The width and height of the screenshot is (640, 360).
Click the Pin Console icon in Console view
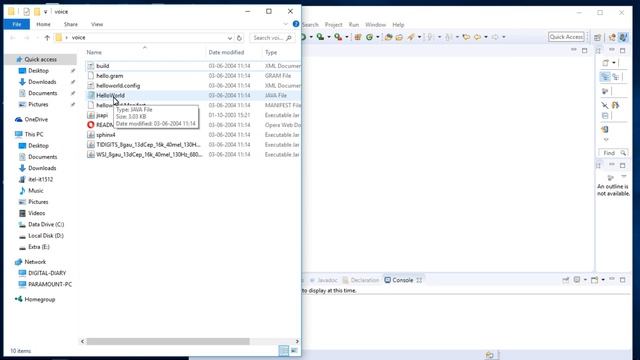566,280
